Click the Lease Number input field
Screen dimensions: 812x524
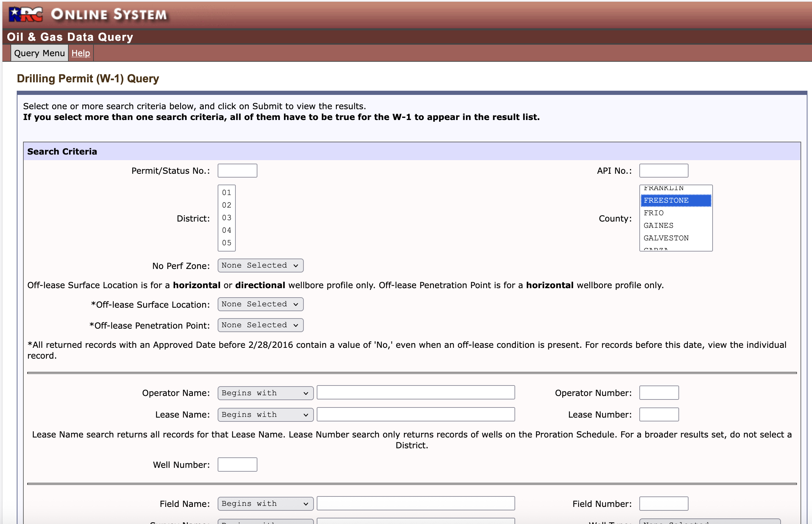tap(659, 415)
